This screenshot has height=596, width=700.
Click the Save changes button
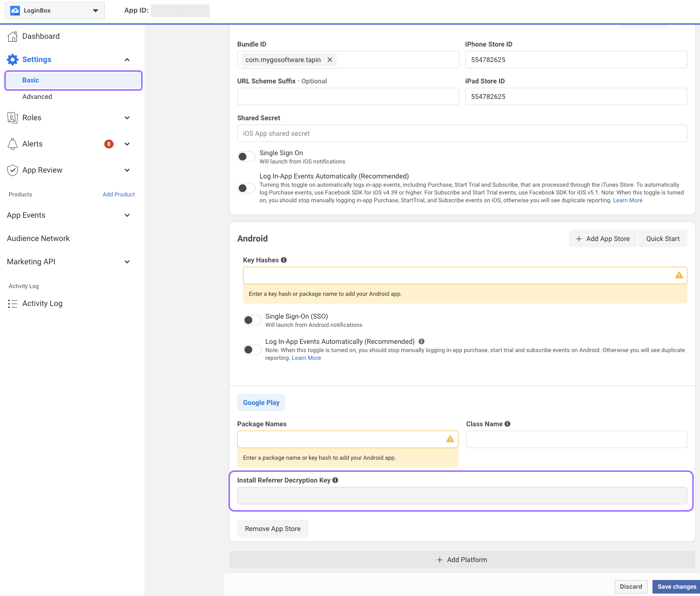(x=676, y=587)
